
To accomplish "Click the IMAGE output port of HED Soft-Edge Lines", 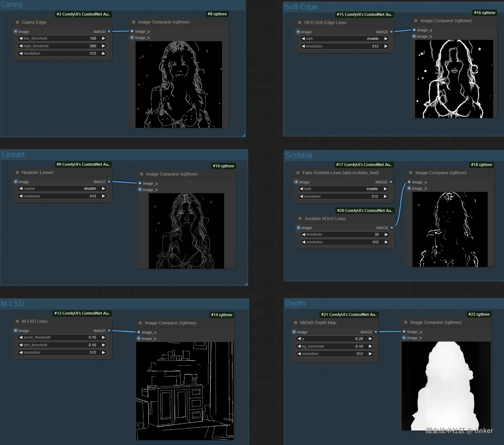I will [x=391, y=32].
